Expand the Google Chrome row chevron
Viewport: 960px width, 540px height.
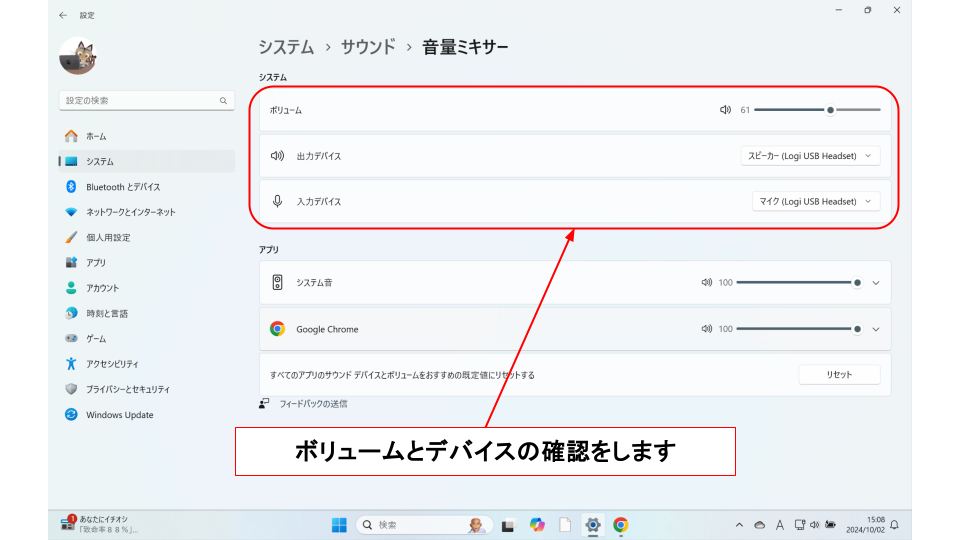pos(876,329)
